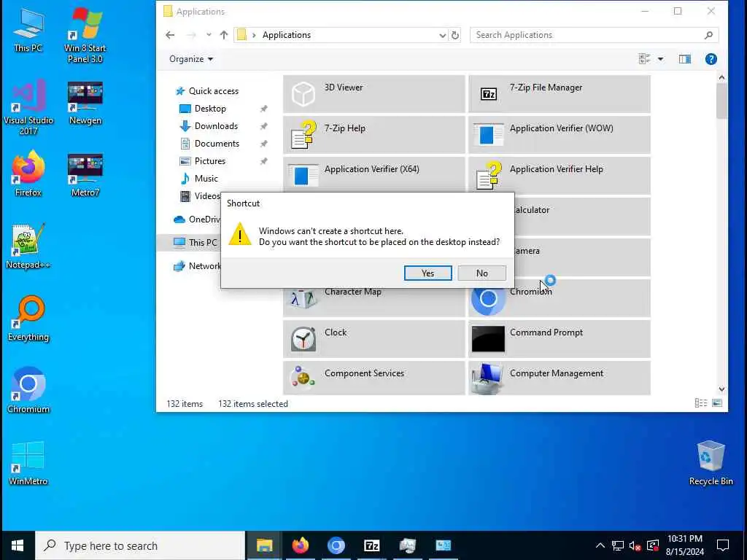Open Explorer help with question mark
This screenshot has height=560, width=747.
point(711,59)
